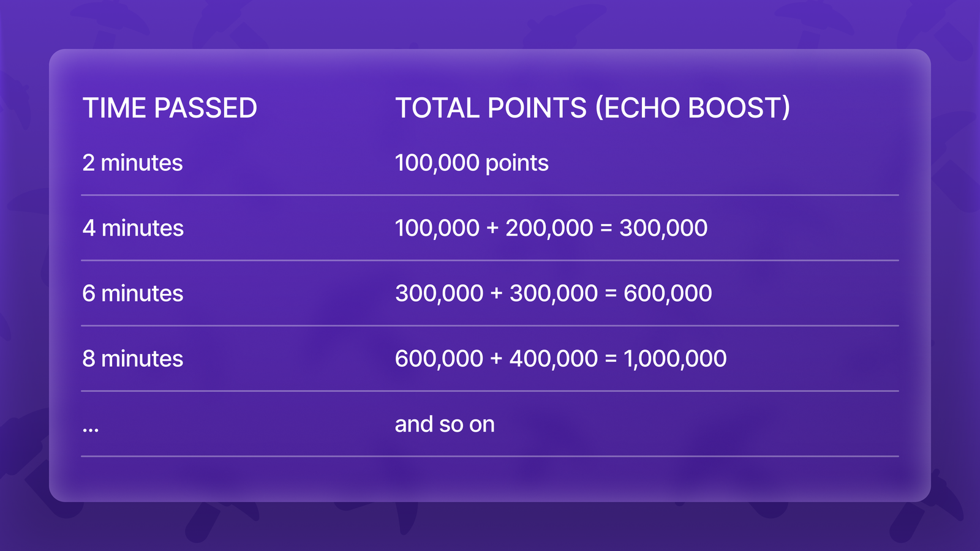Click the 4 minutes row label

tap(133, 228)
